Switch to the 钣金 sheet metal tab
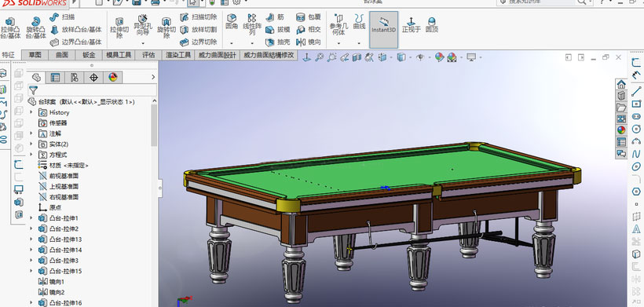Viewport: 644px width, 307px height. pos(89,55)
